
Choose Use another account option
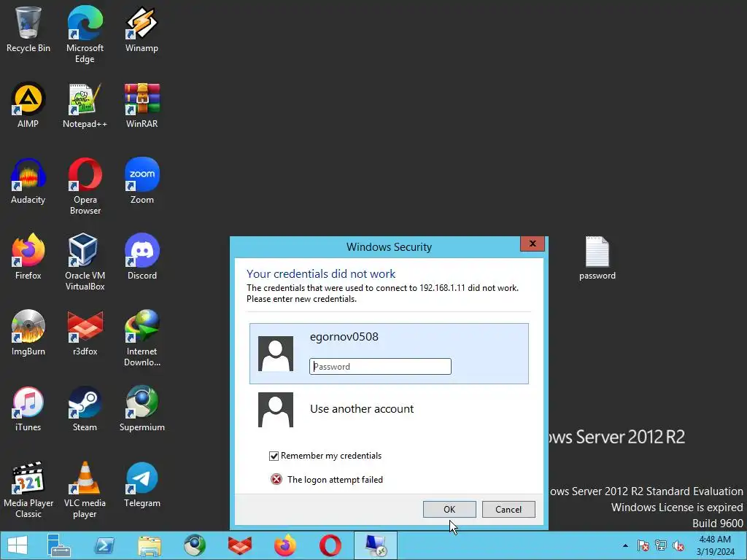390,410
